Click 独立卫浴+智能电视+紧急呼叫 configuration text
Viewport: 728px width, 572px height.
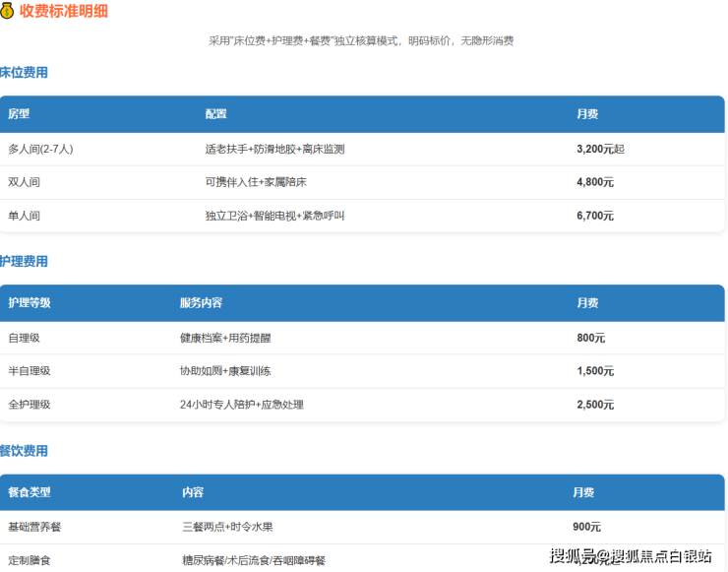pos(274,216)
